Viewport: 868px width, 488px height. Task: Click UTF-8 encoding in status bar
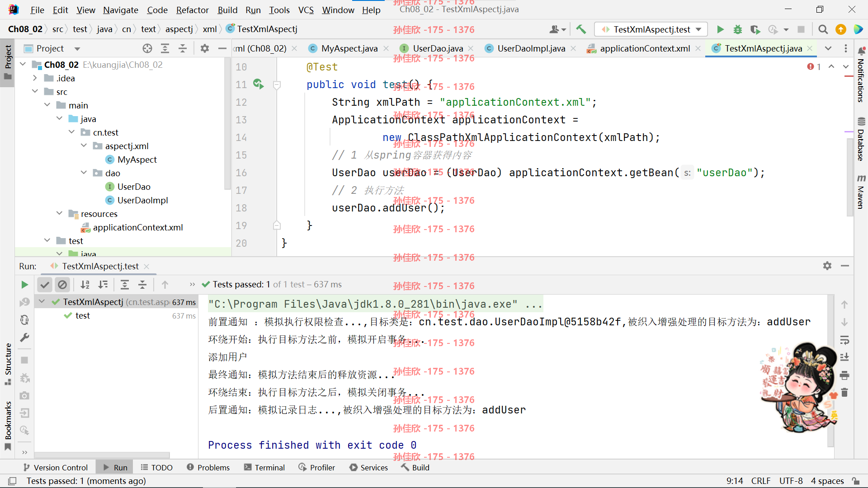coord(791,481)
